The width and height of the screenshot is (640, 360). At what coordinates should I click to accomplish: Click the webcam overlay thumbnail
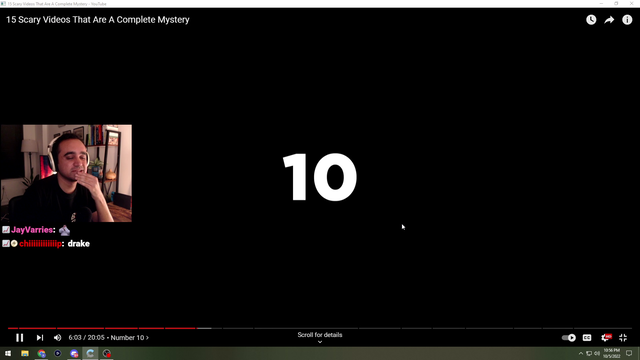pos(66,173)
